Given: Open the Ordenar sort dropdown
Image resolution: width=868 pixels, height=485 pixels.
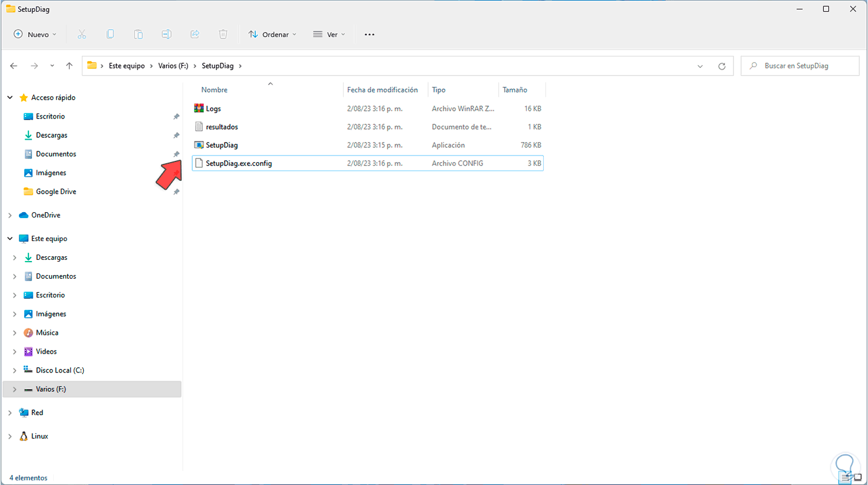Looking at the screenshot, I should pyautogui.click(x=272, y=34).
